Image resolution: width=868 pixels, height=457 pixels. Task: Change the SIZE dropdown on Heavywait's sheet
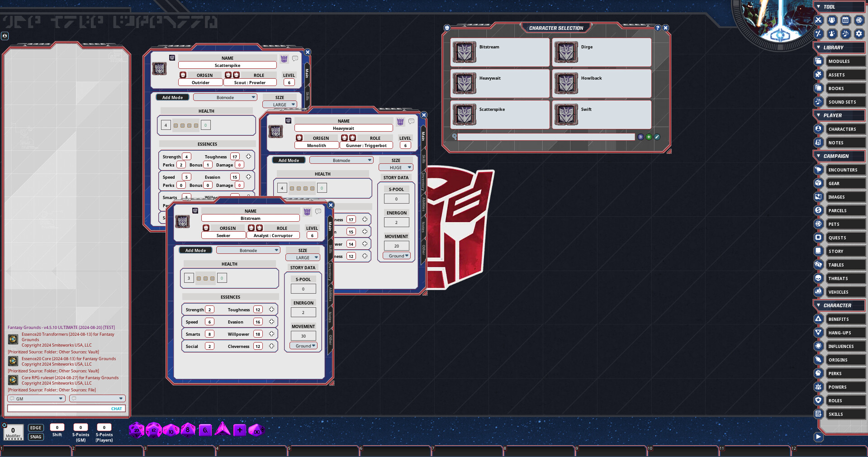(396, 167)
